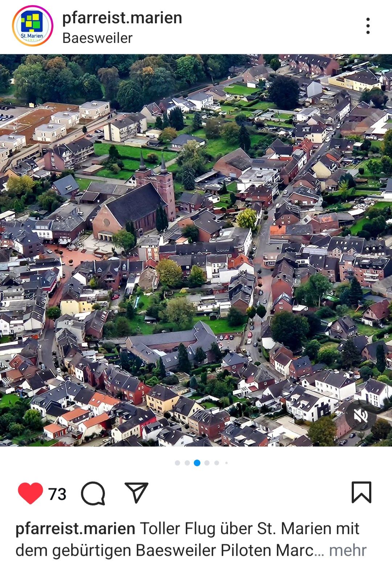The height and width of the screenshot is (564, 392).
Task: Tap the first carousel indicator dot
Action: pos(177,463)
